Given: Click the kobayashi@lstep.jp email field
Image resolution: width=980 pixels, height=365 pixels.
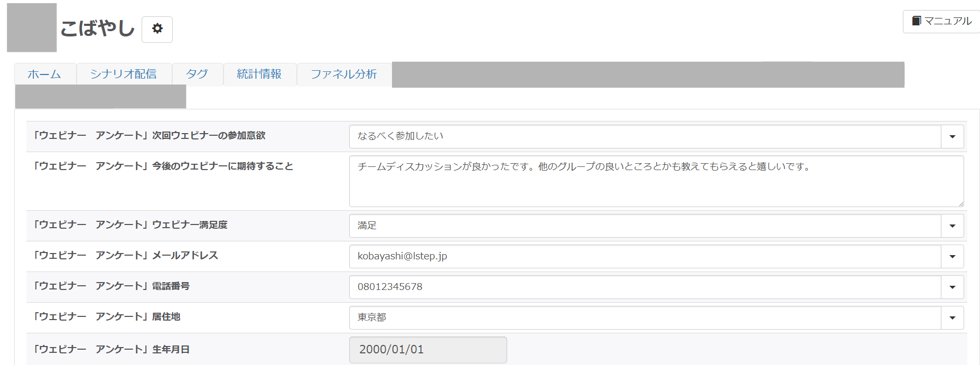Looking at the screenshot, I should [645, 257].
